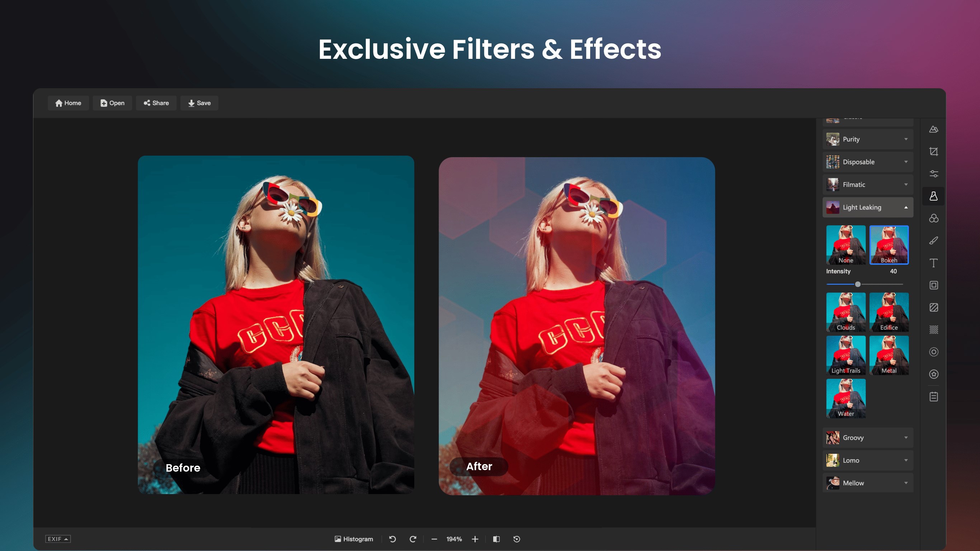Click the zoom in plus icon
Image resolution: width=980 pixels, height=551 pixels.
coord(475,539)
